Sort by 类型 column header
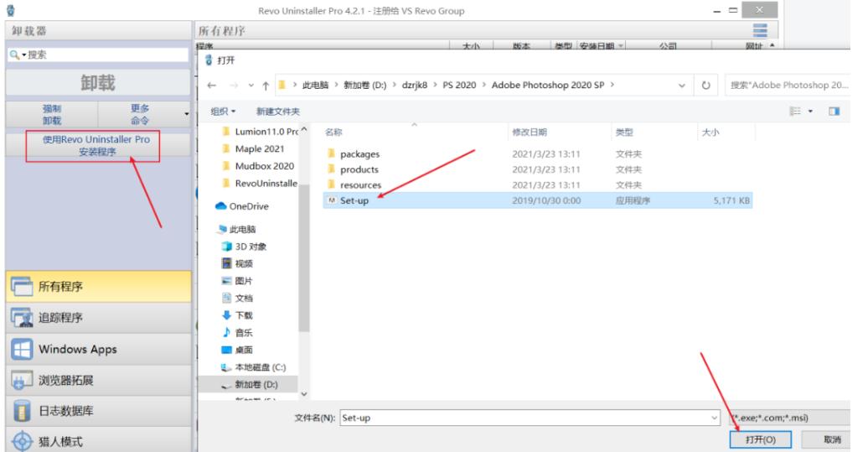Screen dimensions: 868x452 tap(624, 132)
